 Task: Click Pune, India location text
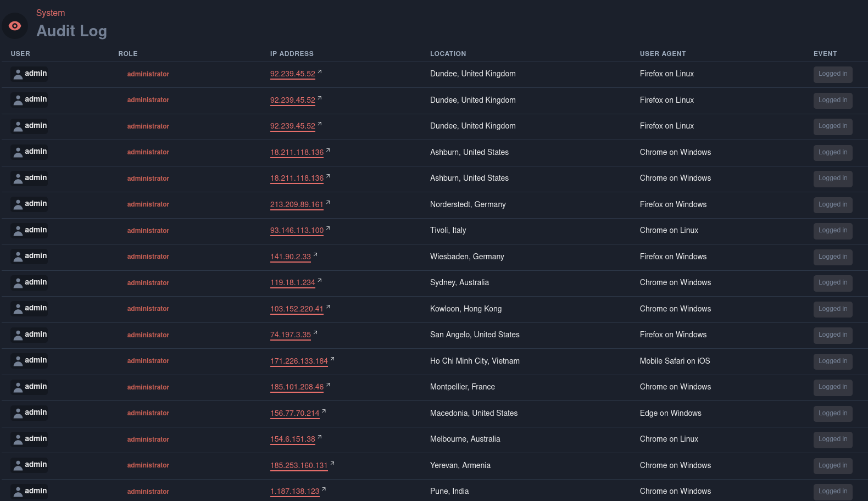(449, 492)
